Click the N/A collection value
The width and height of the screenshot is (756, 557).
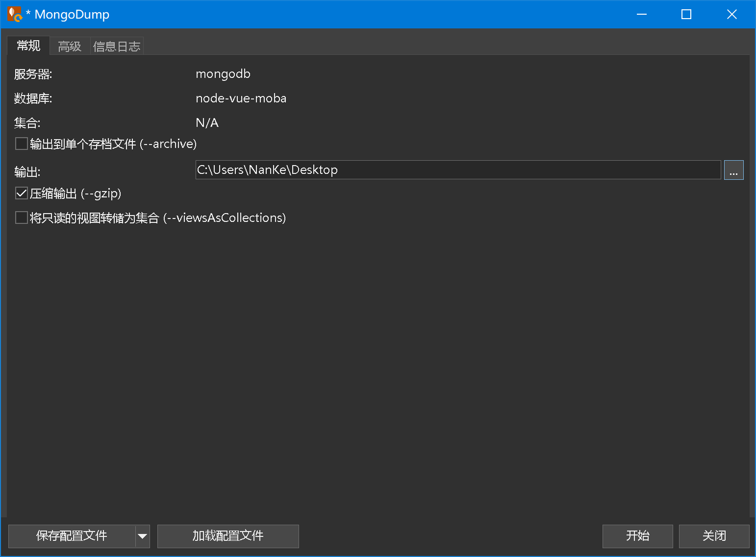pyautogui.click(x=207, y=122)
